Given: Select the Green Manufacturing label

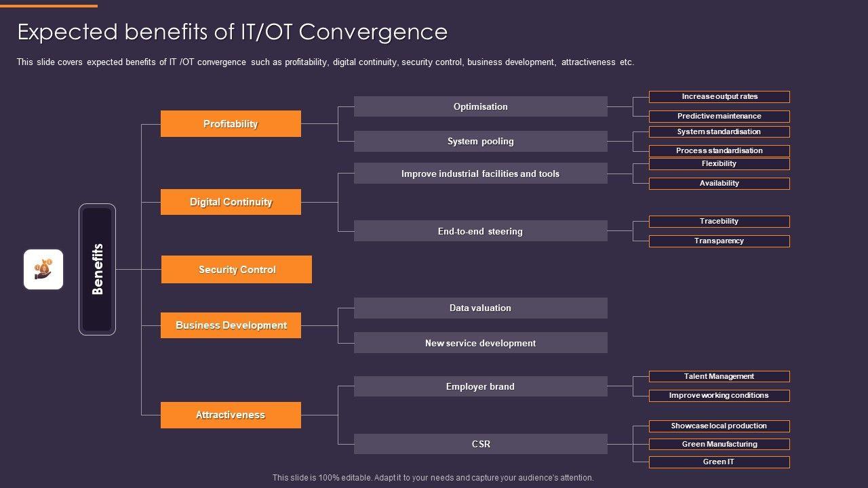Looking at the screenshot, I should click(719, 444).
